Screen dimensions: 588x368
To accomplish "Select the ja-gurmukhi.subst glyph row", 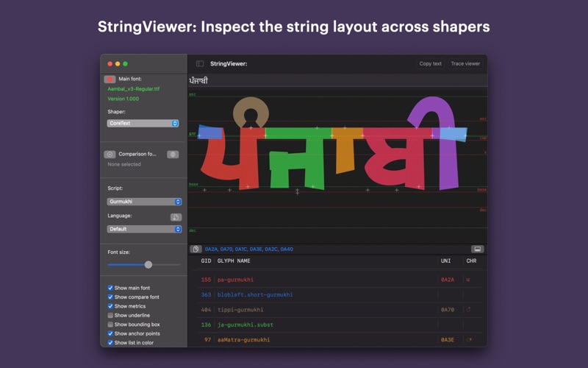I will (x=340, y=325).
